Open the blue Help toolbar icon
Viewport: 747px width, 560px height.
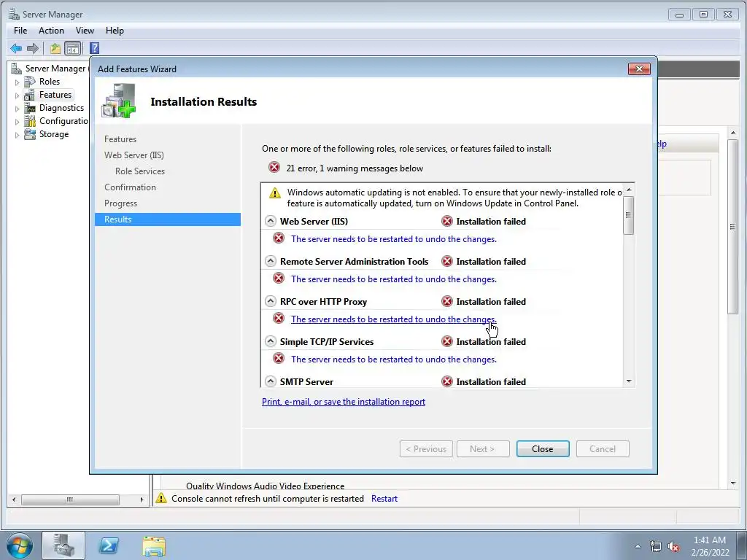(94, 48)
